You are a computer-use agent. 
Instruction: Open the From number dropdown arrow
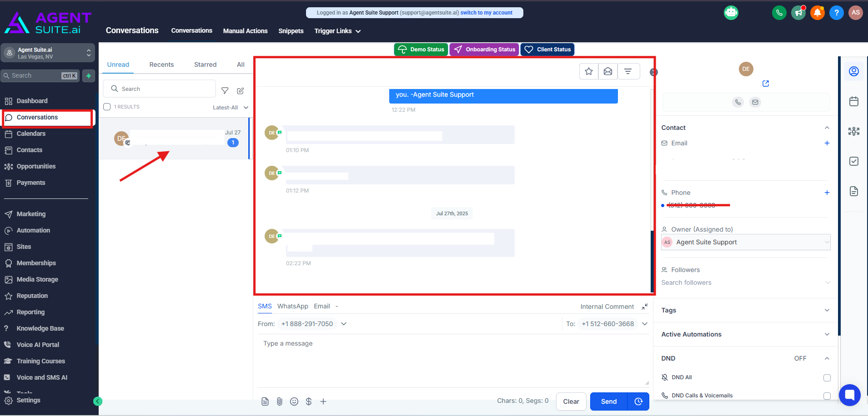[x=344, y=324]
